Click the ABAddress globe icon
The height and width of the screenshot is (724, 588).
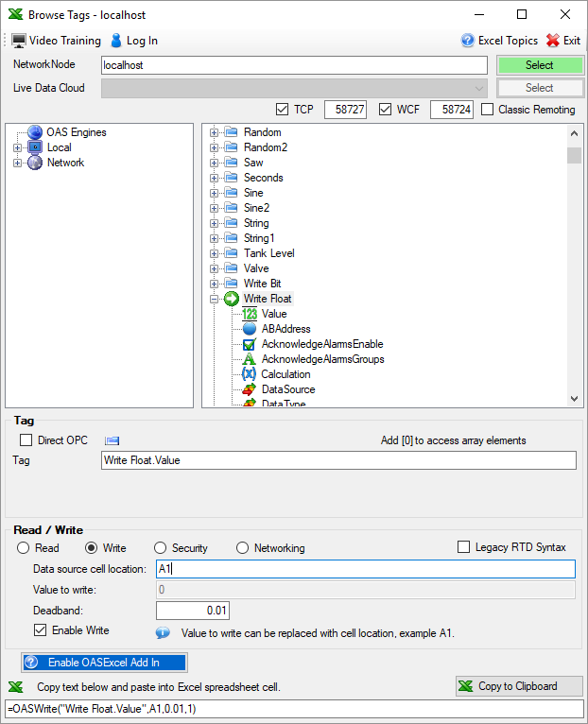tap(250, 329)
